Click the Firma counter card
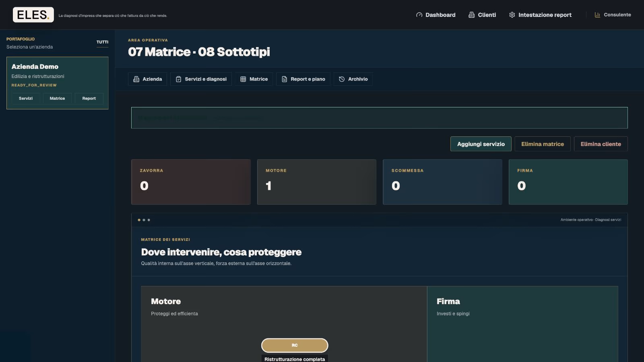The width and height of the screenshot is (644, 362). (x=568, y=182)
